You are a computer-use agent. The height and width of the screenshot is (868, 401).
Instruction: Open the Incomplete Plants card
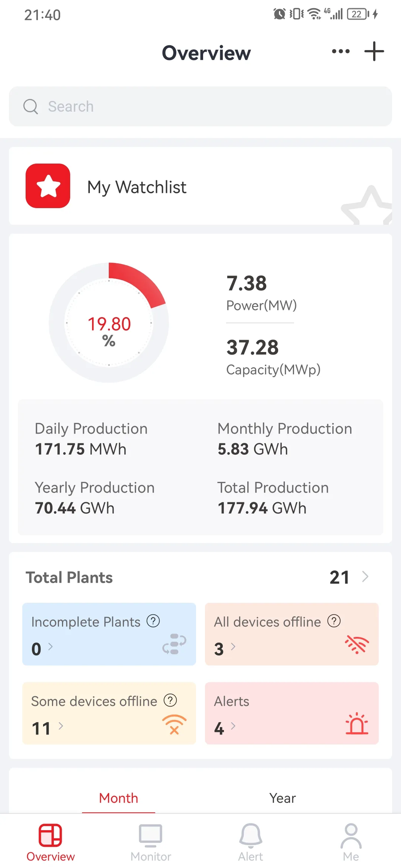pos(109,634)
